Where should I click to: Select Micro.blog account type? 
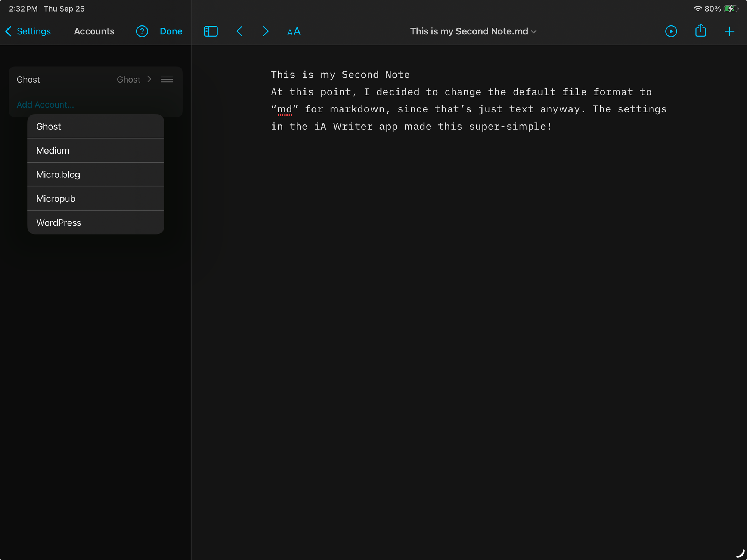point(96,174)
